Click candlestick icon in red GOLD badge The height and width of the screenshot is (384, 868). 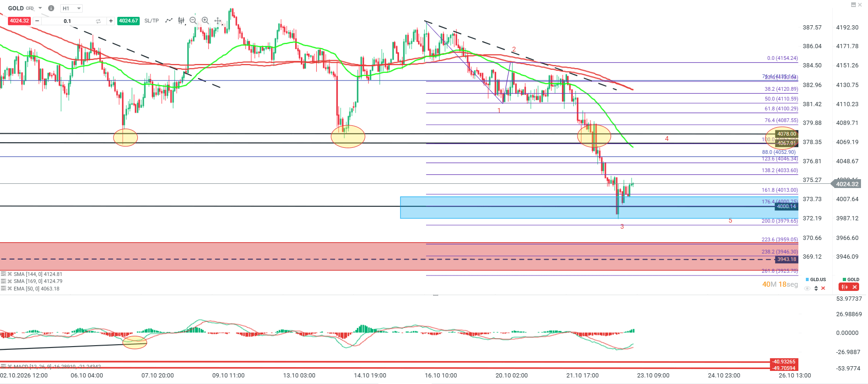tap(845, 287)
